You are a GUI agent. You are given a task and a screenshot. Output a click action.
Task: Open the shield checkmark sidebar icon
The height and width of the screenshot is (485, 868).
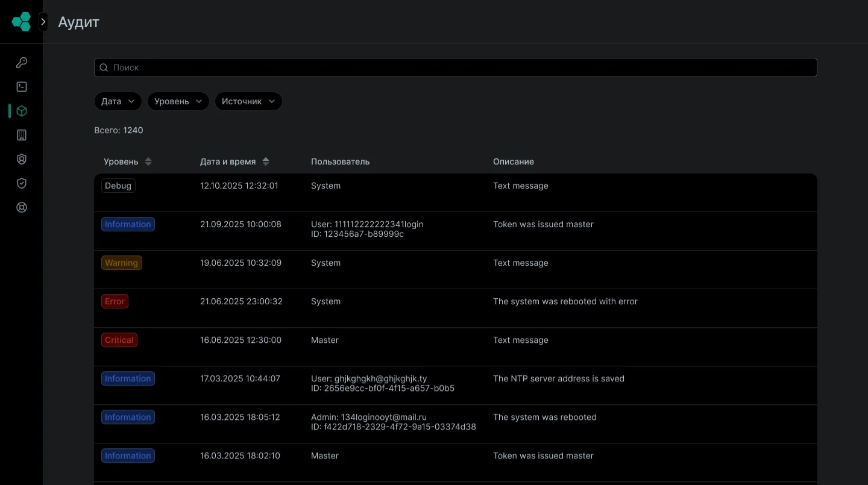coord(22,183)
